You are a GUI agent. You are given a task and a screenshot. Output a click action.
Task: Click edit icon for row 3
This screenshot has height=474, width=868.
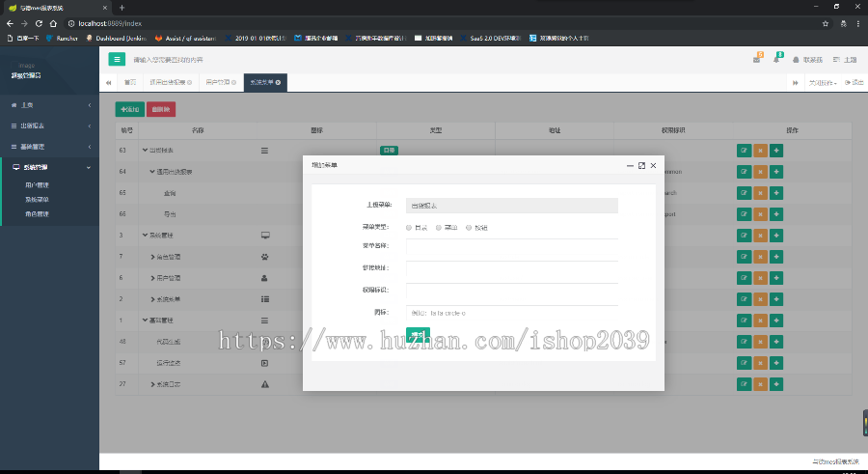[744, 236]
